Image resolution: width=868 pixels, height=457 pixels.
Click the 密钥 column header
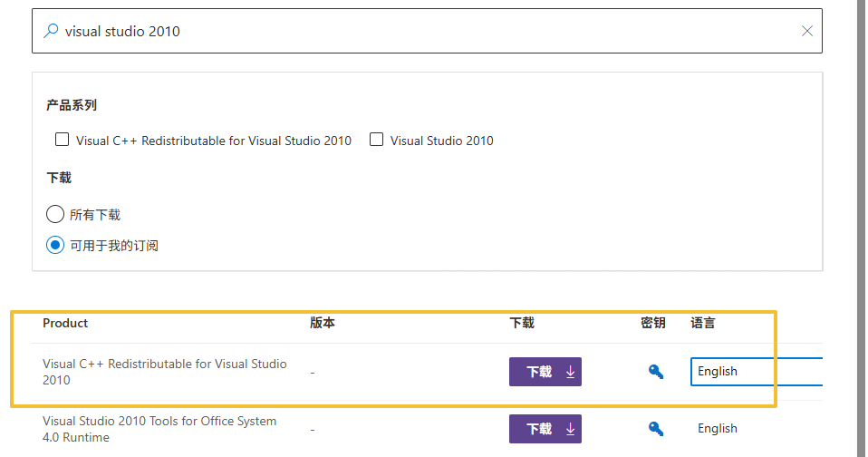[652, 323]
